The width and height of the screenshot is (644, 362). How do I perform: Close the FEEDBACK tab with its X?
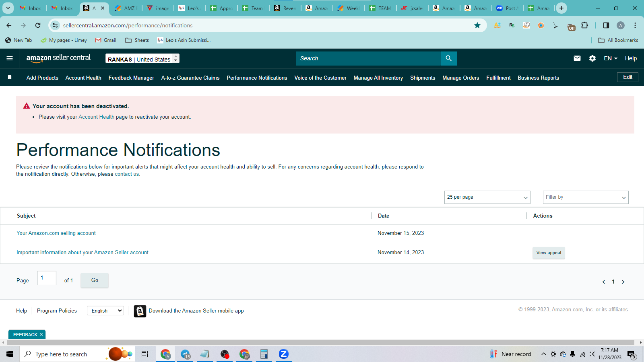pyautogui.click(x=41, y=335)
